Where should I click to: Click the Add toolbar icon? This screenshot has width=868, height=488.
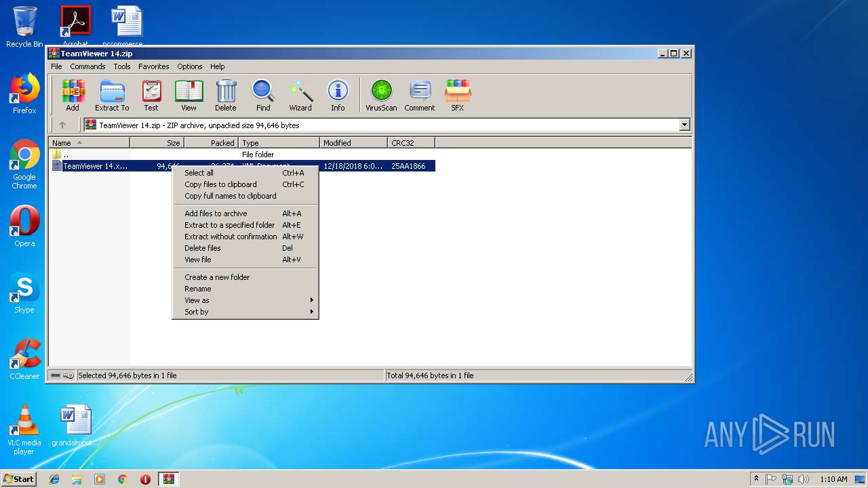pos(73,95)
